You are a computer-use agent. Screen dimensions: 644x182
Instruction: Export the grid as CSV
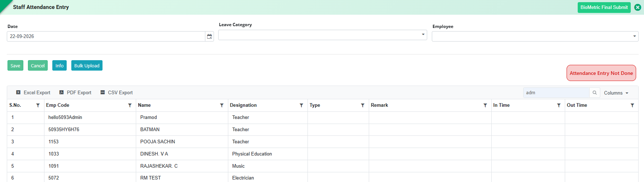coord(116,92)
